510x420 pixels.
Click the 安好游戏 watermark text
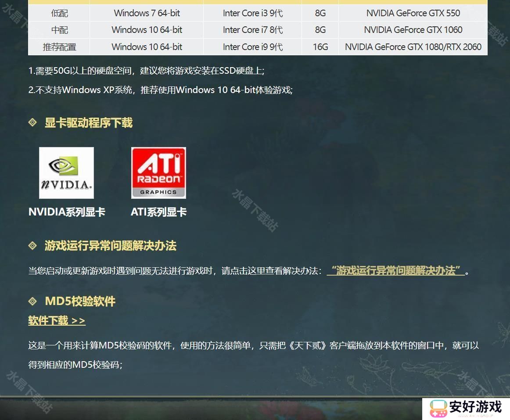(x=475, y=407)
